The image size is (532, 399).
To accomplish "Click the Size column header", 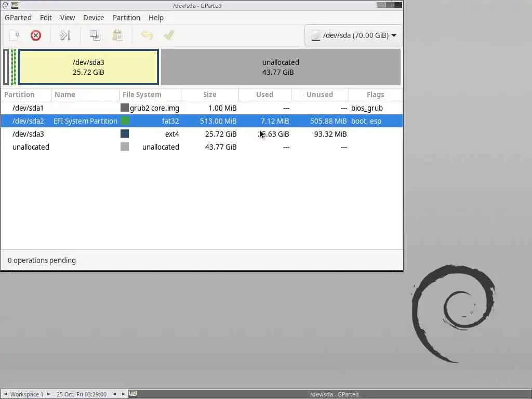I will pos(210,95).
